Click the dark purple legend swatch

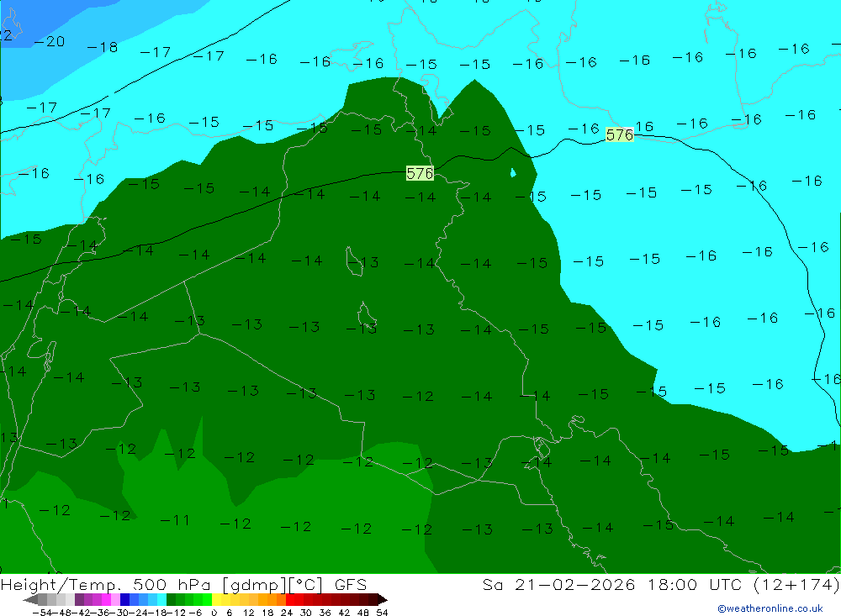(x=79, y=600)
